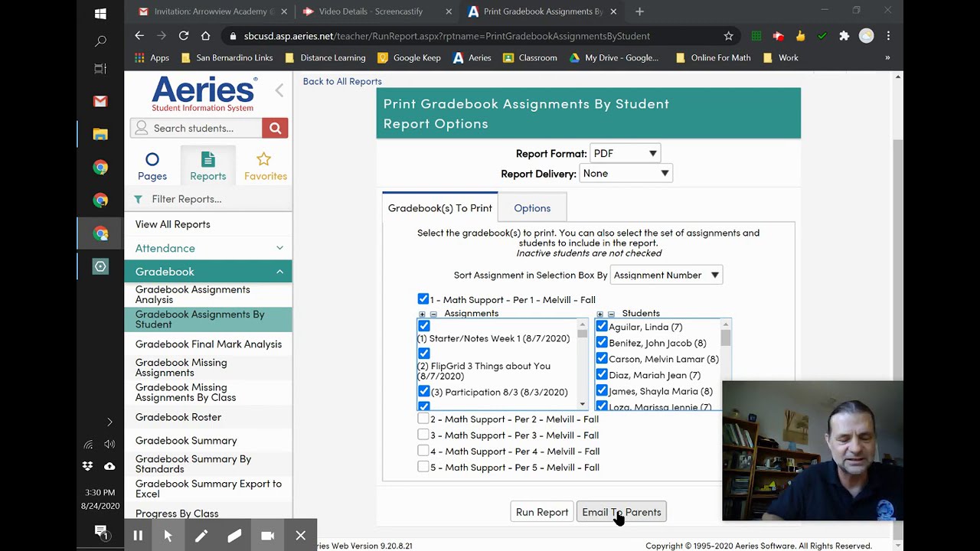980x551 pixels.
Task: Click the Run Report button
Action: tap(542, 512)
